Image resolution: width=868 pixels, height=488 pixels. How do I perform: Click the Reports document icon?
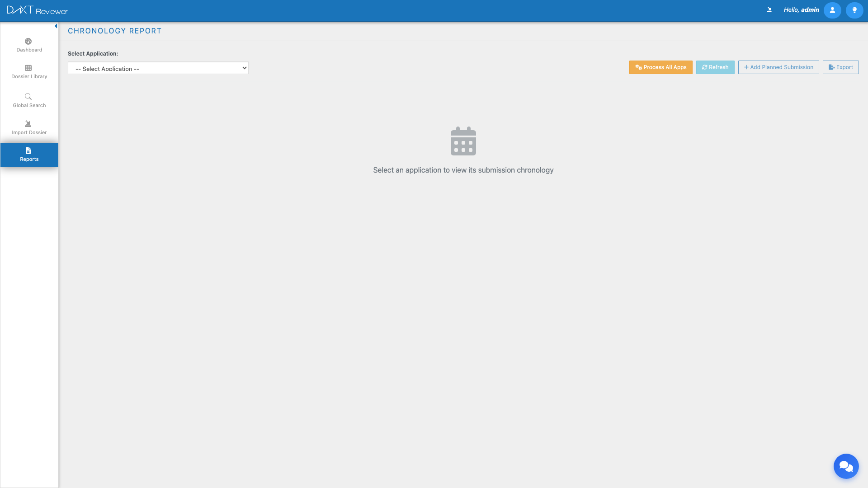[28, 150]
